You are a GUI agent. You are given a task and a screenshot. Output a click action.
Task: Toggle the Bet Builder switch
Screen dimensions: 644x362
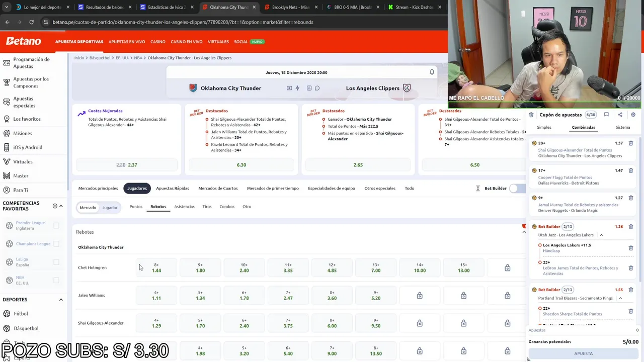517,188
